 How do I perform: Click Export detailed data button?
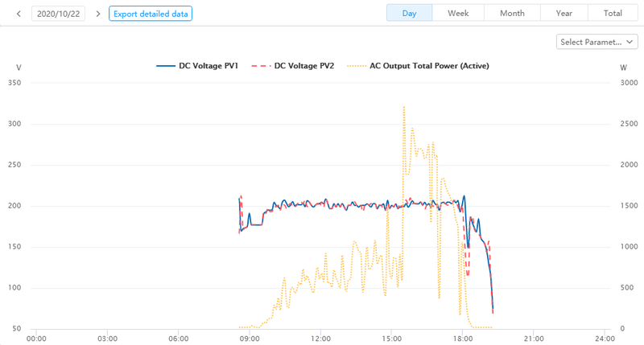tap(151, 14)
